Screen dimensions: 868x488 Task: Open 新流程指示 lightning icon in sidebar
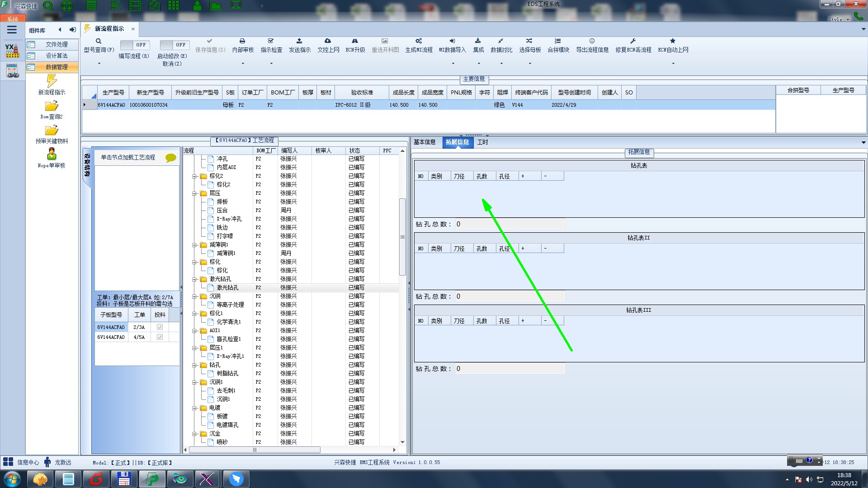tap(52, 81)
